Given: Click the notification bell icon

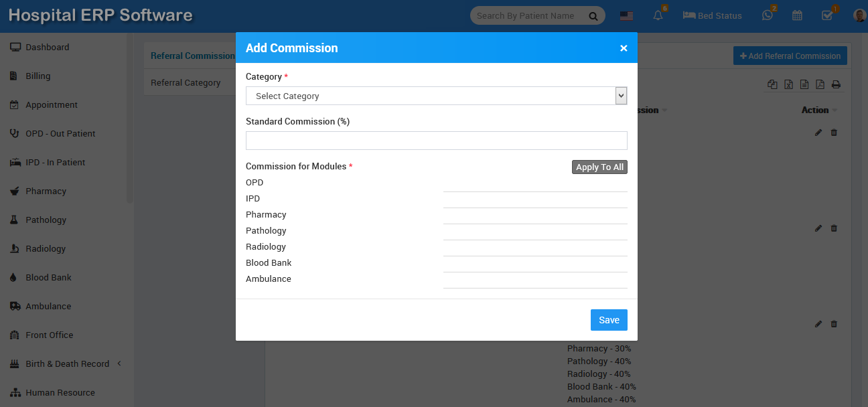Looking at the screenshot, I should 658,15.
